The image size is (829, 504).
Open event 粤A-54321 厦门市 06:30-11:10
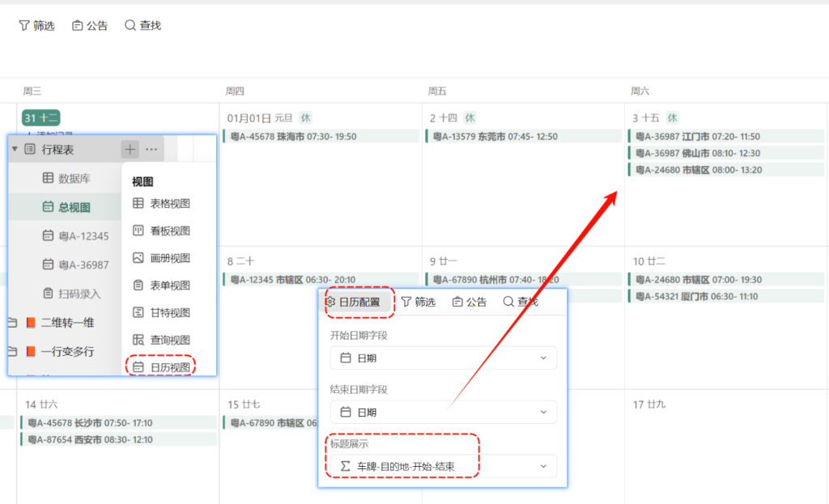point(726,296)
